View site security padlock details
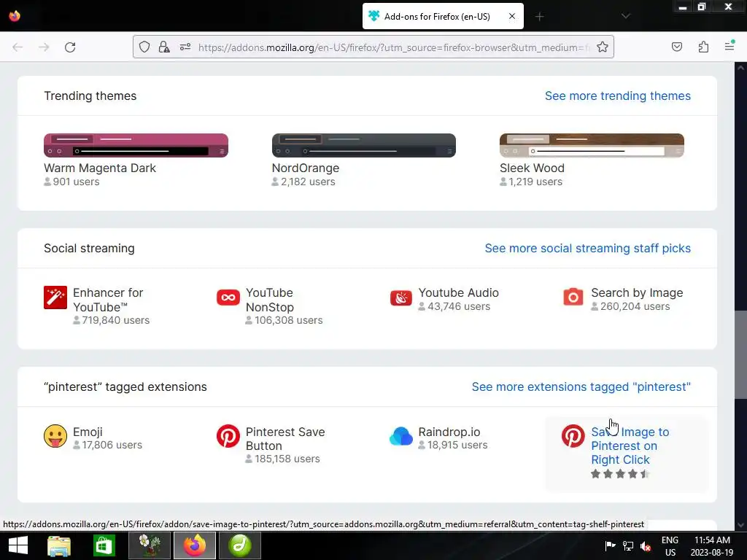Viewport: 747px width, 560px height. pyautogui.click(x=164, y=47)
